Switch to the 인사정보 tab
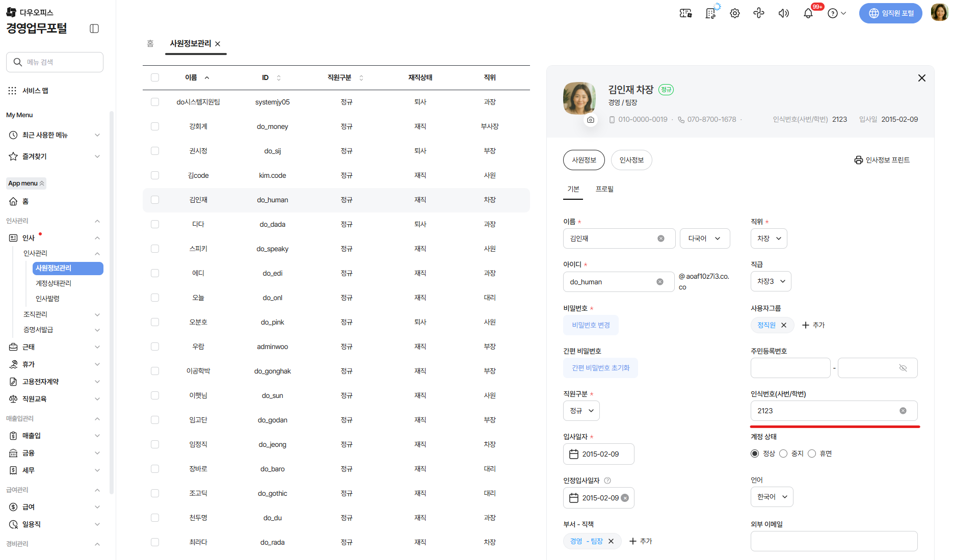This screenshot has height=560, width=953. [631, 160]
